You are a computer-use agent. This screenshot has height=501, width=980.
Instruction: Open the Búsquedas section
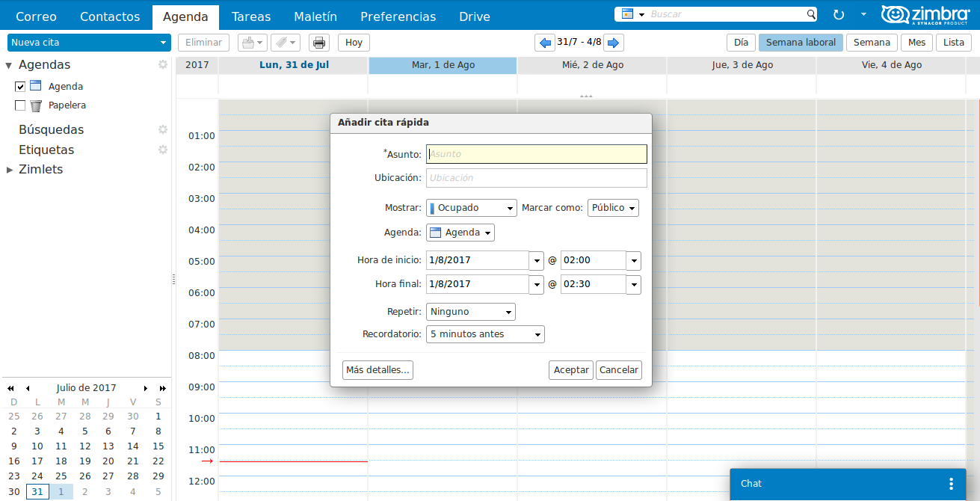52,129
